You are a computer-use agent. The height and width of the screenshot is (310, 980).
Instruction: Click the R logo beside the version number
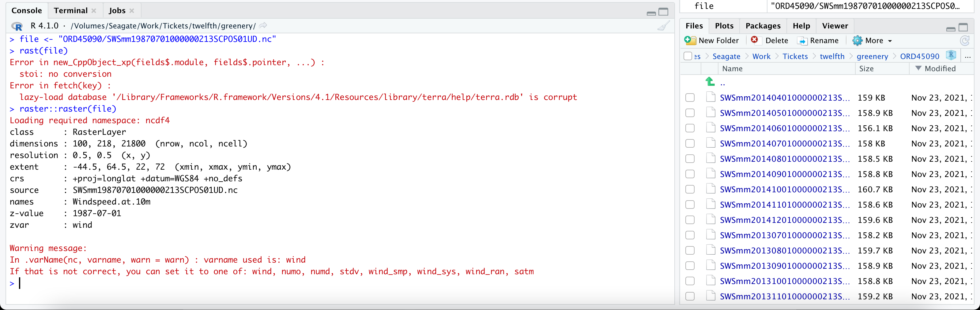[17, 26]
